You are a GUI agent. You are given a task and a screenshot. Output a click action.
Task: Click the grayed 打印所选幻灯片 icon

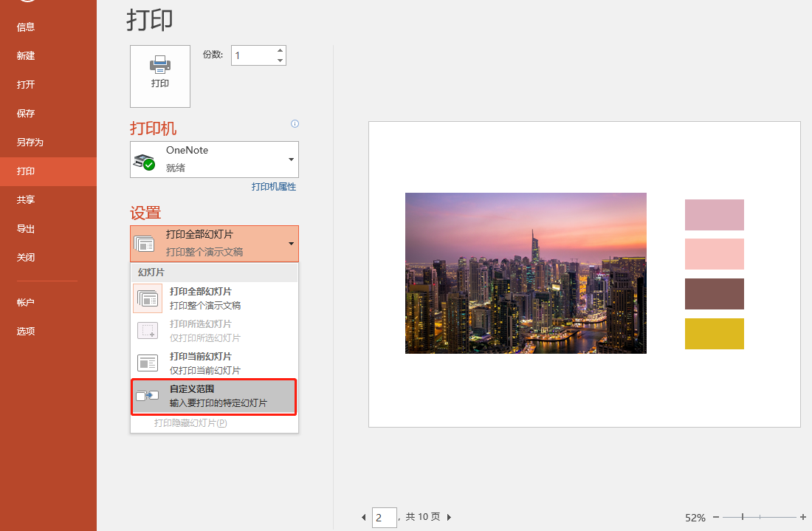[x=148, y=330]
